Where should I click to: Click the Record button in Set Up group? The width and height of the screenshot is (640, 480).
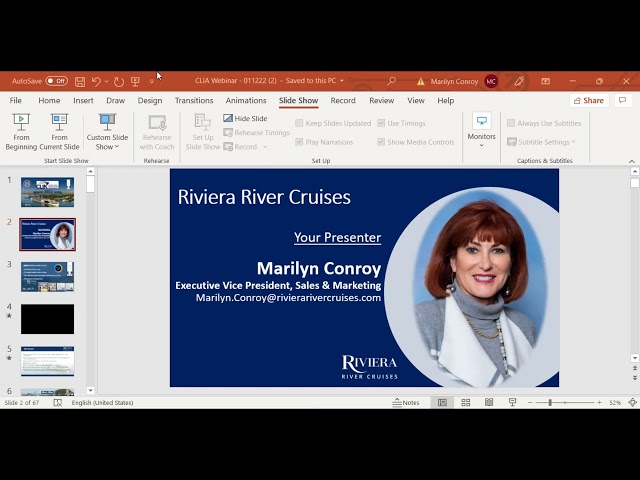[240, 147]
